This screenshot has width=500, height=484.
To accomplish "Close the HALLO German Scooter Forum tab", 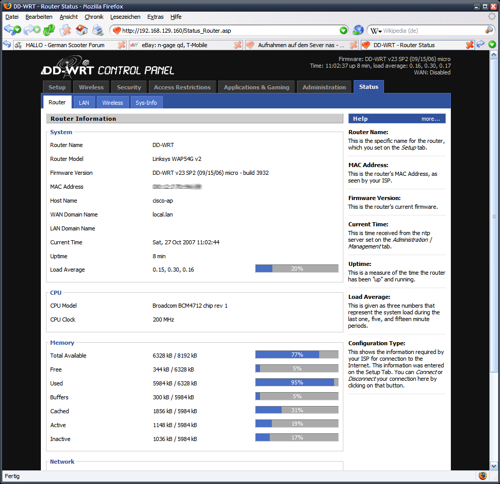I will [x=121, y=45].
